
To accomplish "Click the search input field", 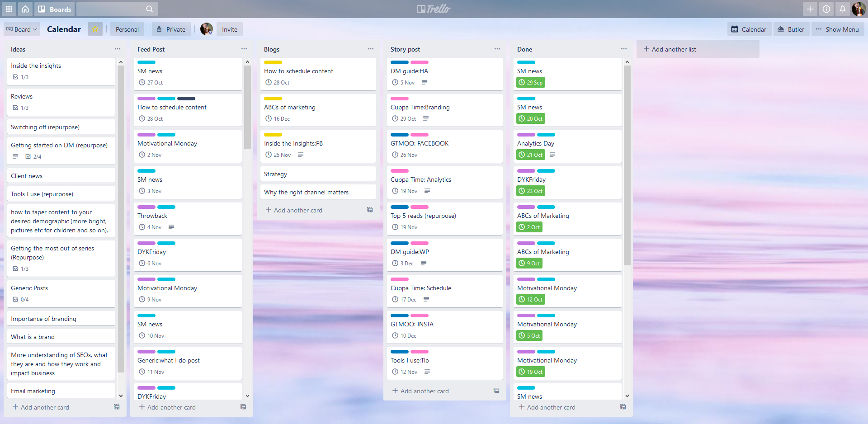I will (x=113, y=9).
